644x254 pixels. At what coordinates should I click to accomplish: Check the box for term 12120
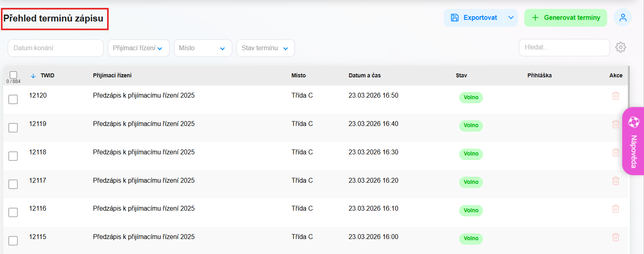13,99
